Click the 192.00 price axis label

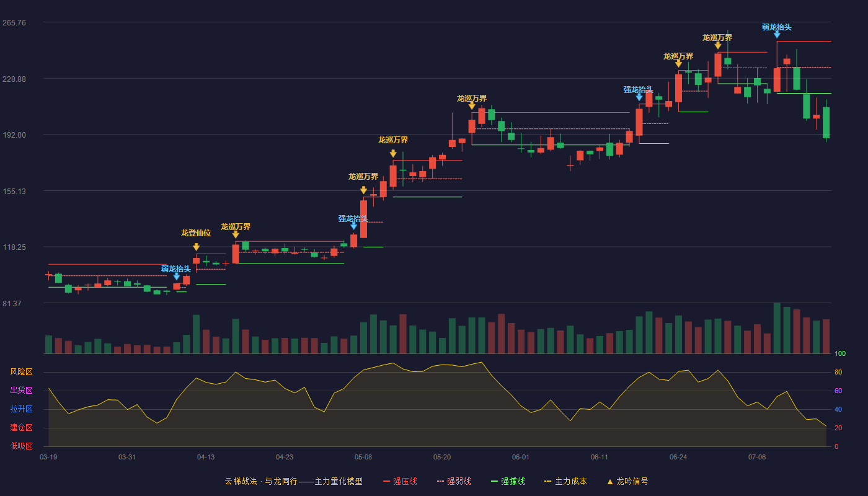coord(14,135)
